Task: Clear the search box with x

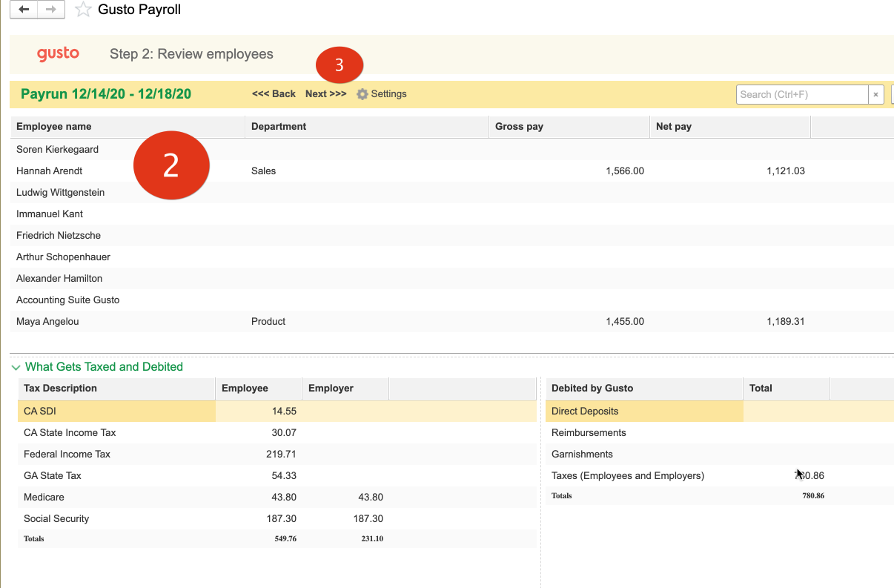Action: tap(875, 94)
